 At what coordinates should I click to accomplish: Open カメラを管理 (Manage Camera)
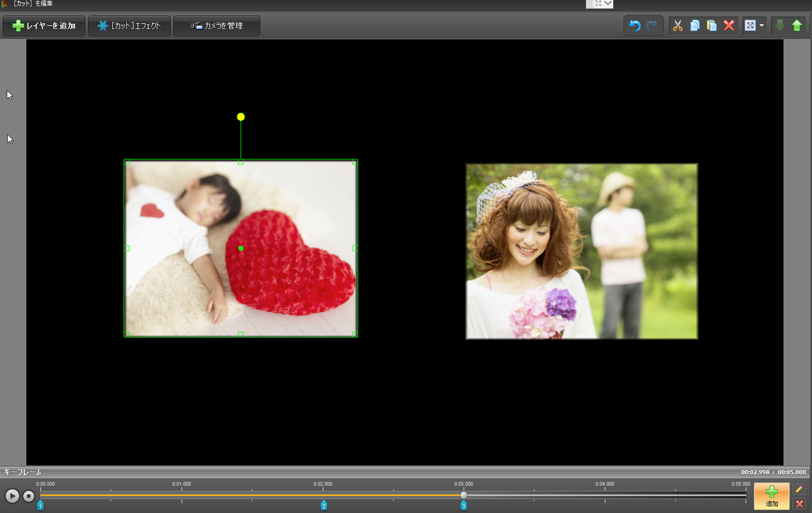click(x=216, y=25)
